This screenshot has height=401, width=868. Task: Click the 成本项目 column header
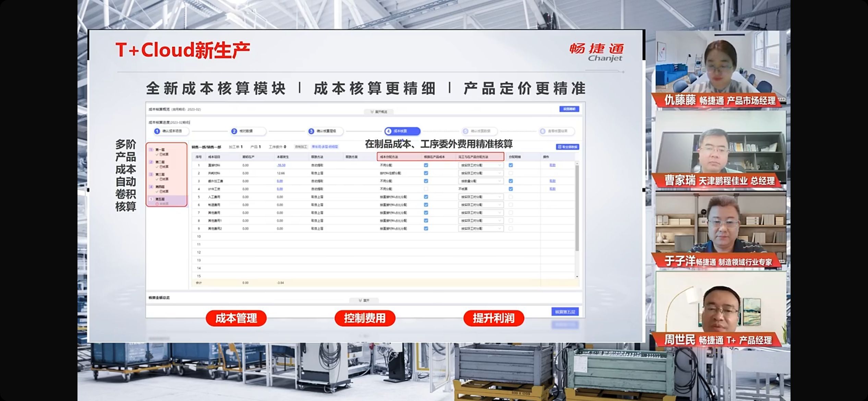[214, 157]
